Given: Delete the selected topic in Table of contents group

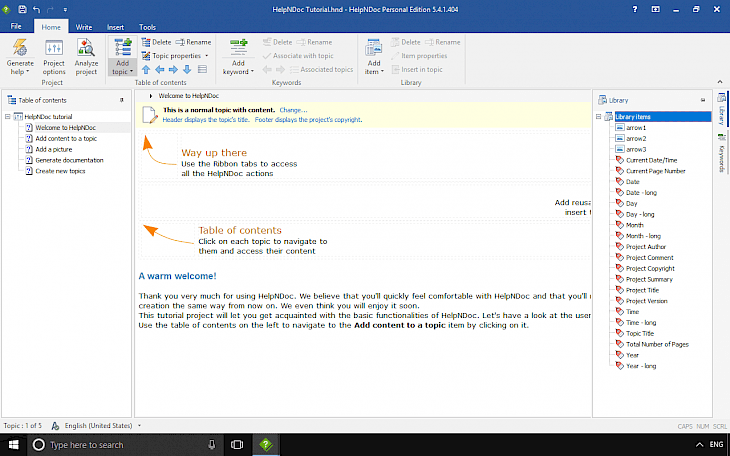Looking at the screenshot, I should (x=156, y=42).
